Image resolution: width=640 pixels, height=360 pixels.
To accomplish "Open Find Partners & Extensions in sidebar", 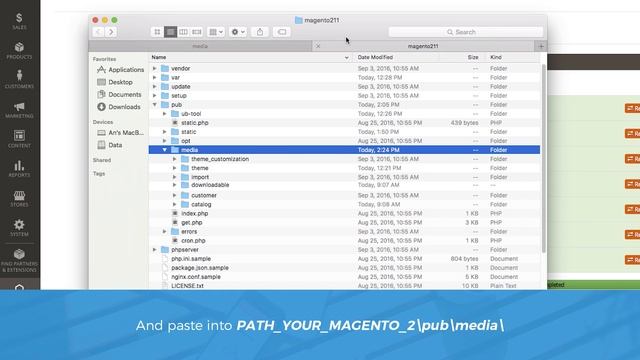I will pos(19,260).
